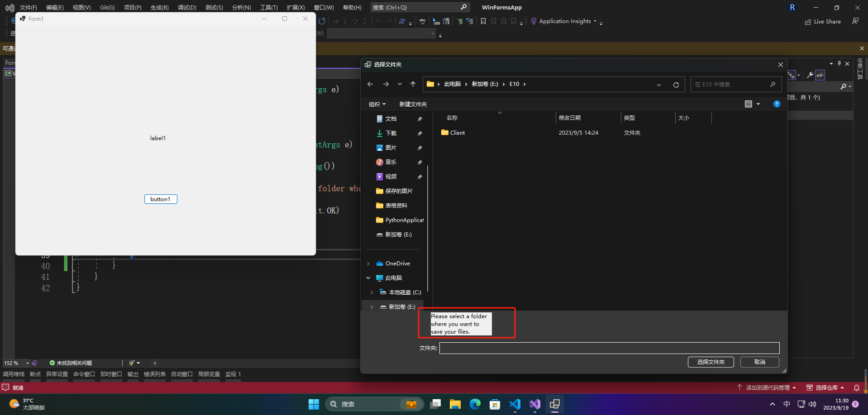Sort file list by 类型 column header
Image resolution: width=868 pixels, height=415 pixels.
tap(629, 118)
